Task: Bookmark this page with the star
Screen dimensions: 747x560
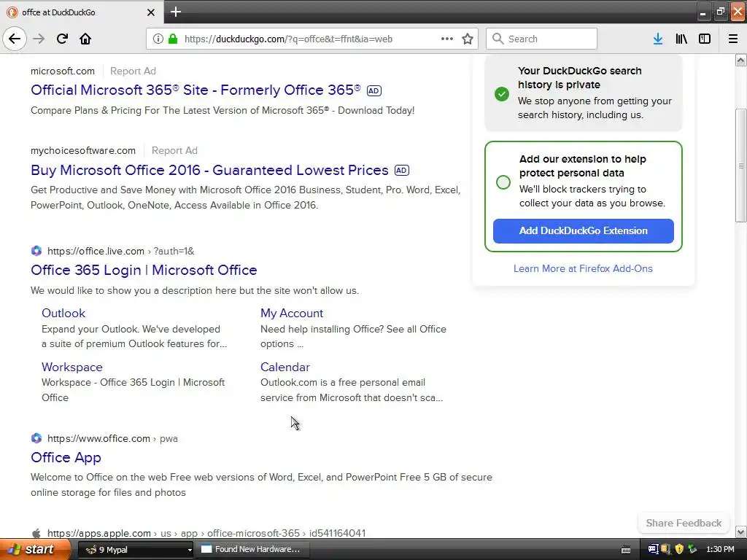Action: [x=468, y=39]
